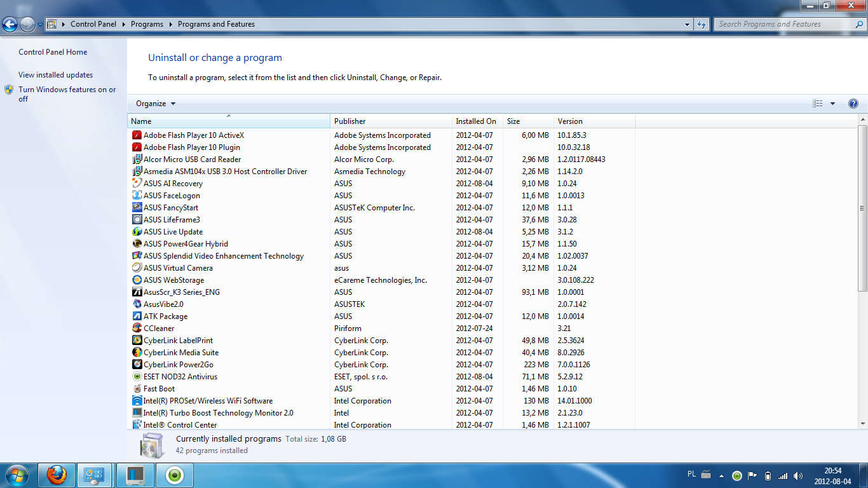Click the PL language indicator
Viewport: 868px width, 488px height.
point(691,475)
